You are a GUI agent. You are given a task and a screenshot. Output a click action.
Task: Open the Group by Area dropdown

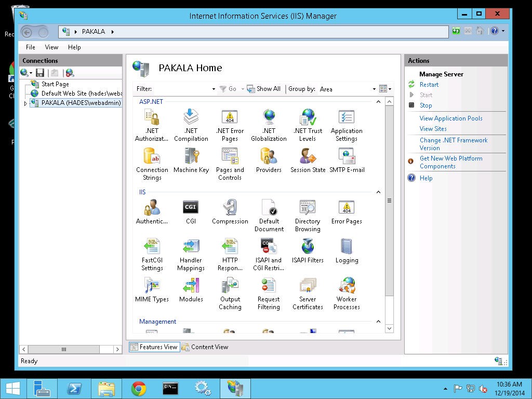(374, 89)
